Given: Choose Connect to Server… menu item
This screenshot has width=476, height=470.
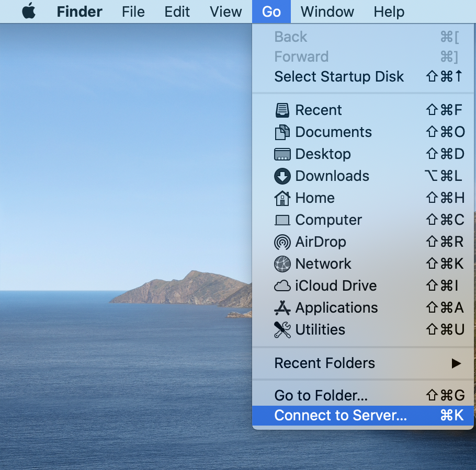Looking at the screenshot, I should pyautogui.click(x=363, y=416).
